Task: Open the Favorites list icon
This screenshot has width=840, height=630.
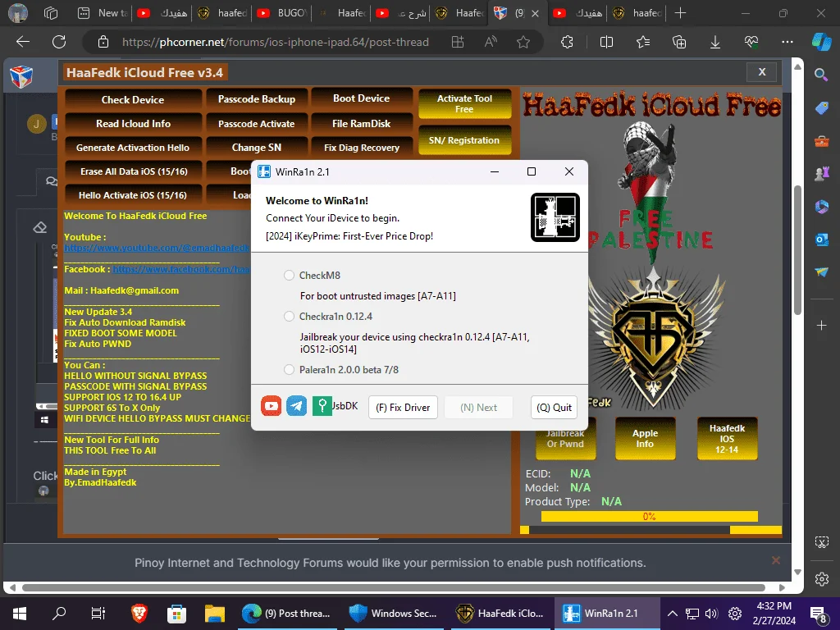Action: click(x=643, y=42)
